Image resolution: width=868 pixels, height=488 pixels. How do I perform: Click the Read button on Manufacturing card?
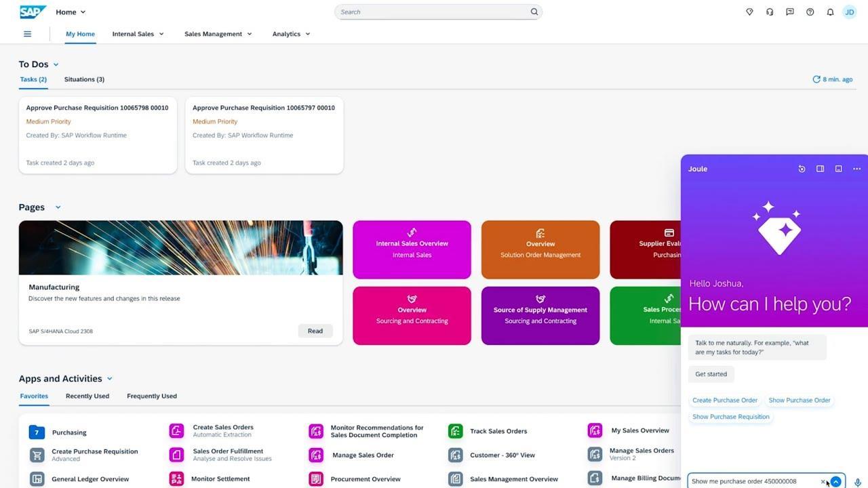315,331
